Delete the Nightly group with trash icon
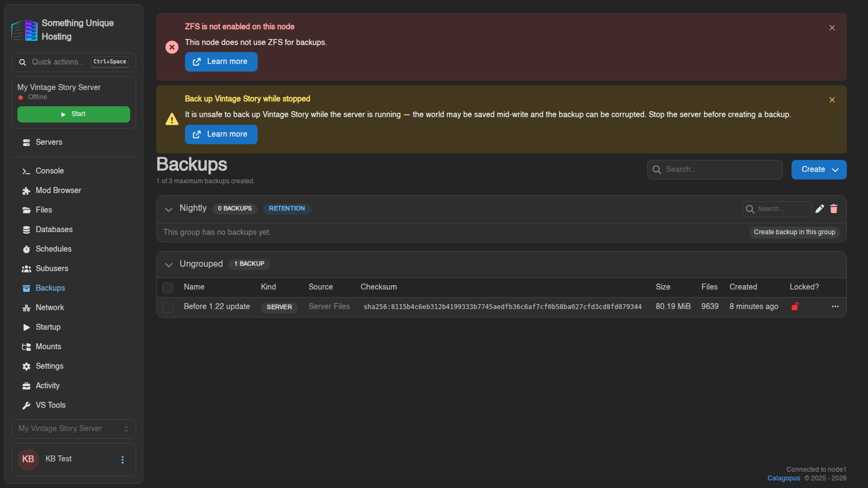This screenshot has width=868, height=488. pos(834,209)
